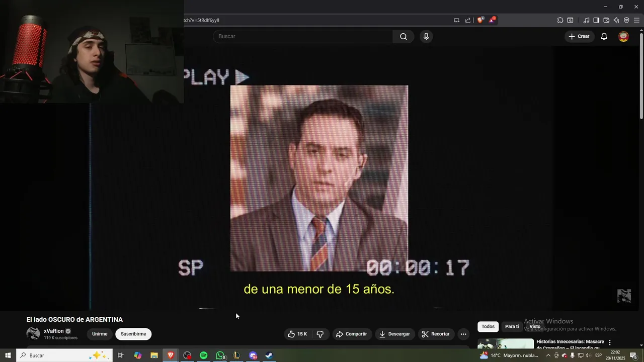The height and width of the screenshot is (362, 644).
Task: Open the three-dot more actions menu
Action: coord(463,334)
